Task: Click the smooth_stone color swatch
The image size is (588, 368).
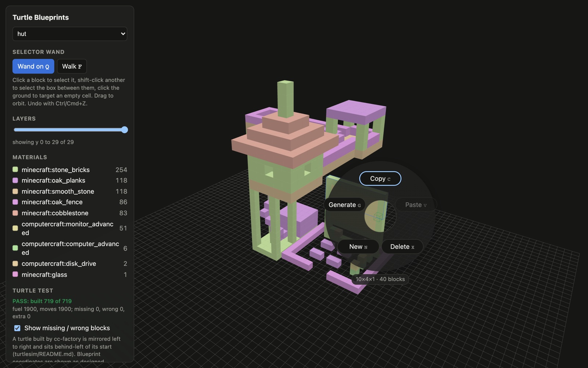Action: [x=15, y=191]
